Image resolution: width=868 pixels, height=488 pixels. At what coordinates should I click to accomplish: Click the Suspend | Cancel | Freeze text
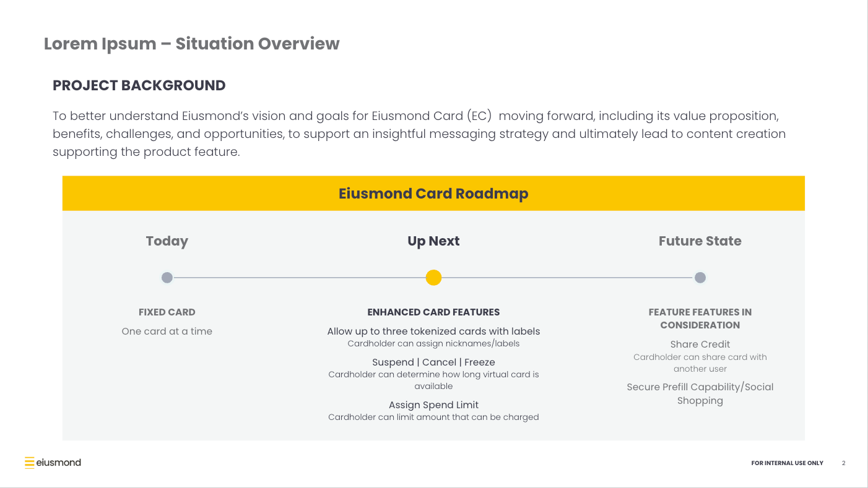pos(433,362)
